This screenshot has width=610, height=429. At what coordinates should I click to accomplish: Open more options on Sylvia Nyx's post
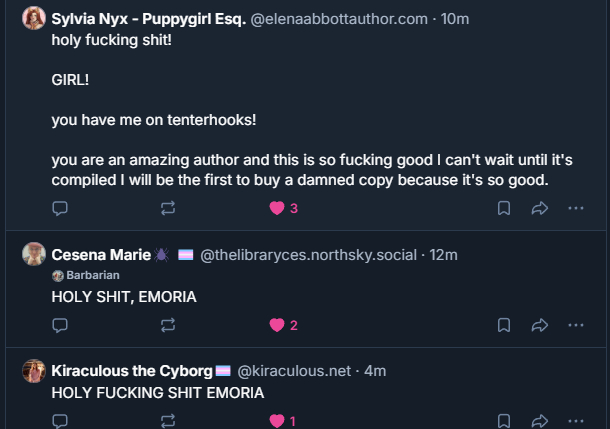575,208
